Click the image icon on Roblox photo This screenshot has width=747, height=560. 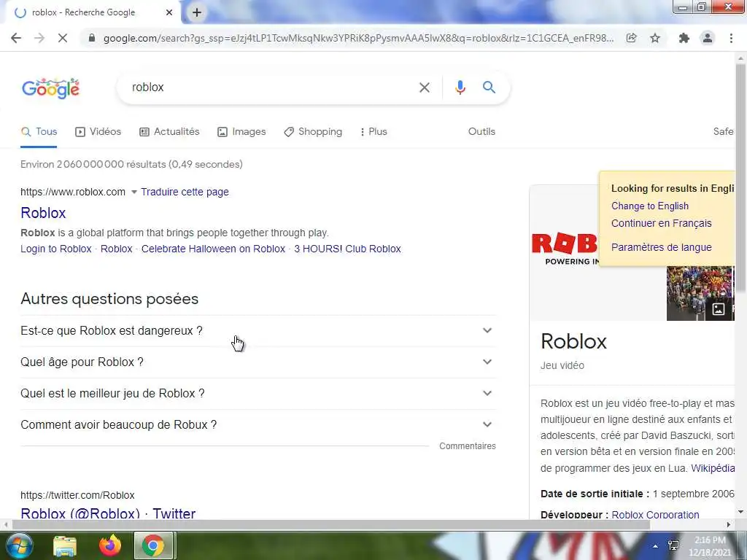pyautogui.click(x=718, y=309)
